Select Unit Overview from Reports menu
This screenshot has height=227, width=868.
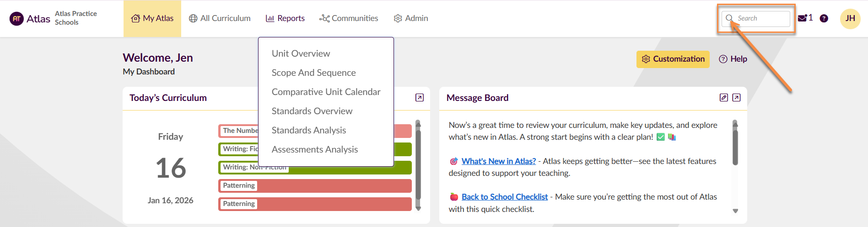pos(301,53)
